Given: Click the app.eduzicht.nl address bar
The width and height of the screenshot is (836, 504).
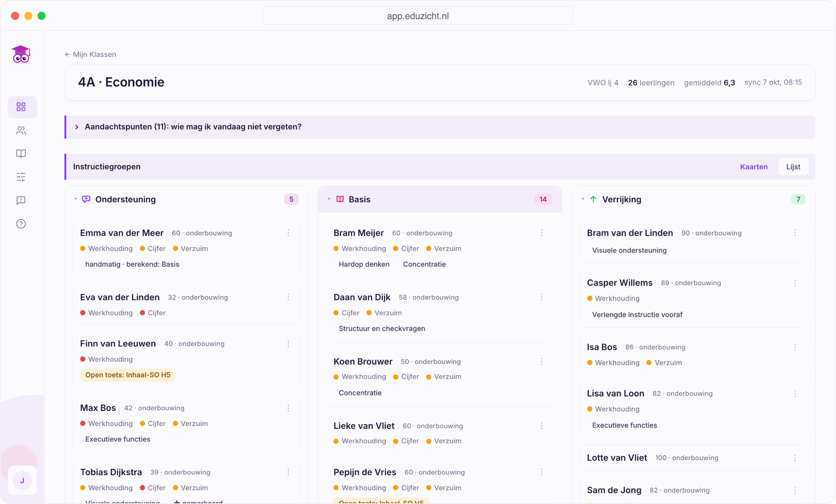Looking at the screenshot, I should pos(418,16).
